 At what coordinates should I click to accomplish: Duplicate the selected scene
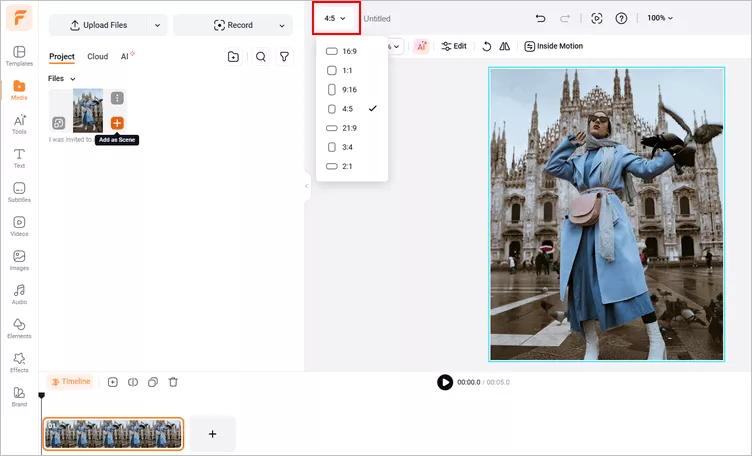pyautogui.click(x=153, y=382)
